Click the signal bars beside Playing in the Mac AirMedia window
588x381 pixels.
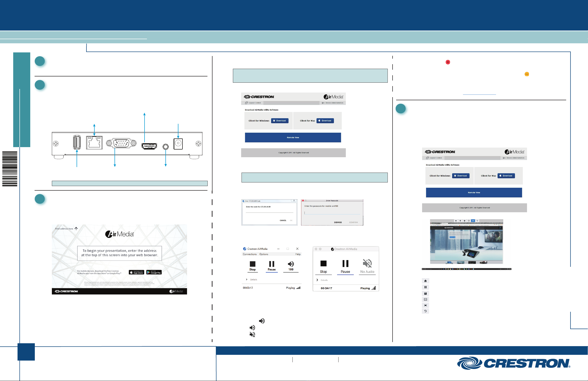click(374, 288)
